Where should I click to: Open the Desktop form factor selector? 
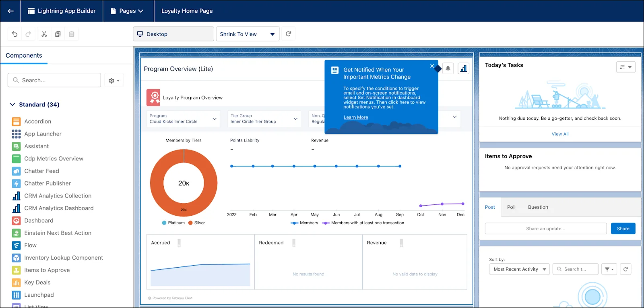(x=173, y=34)
